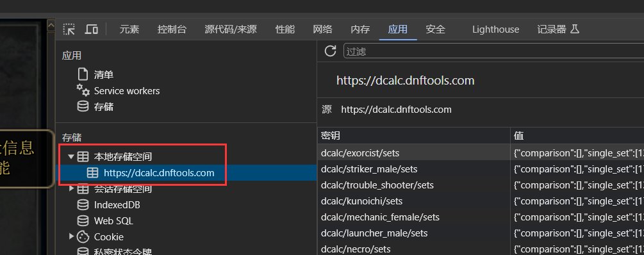Select the Cookie tree item
Viewport: 644px width, 255px height.
(109, 237)
